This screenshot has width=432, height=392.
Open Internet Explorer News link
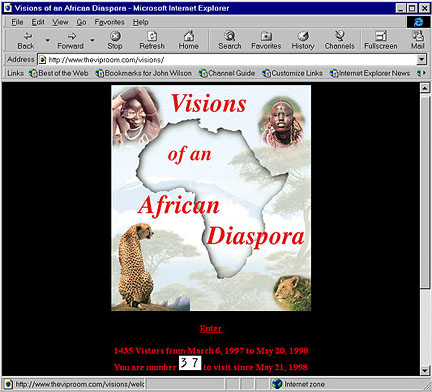click(x=370, y=73)
